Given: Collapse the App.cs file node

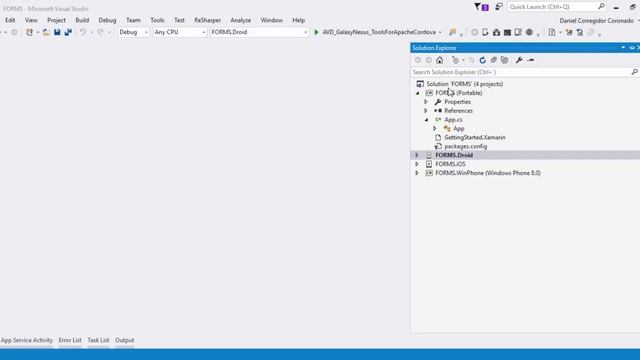Looking at the screenshot, I should (427, 120).
